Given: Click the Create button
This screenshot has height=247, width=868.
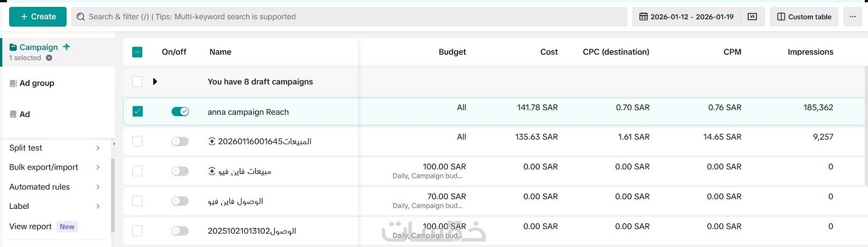Looking at the screenshot, I should point(38,17).
